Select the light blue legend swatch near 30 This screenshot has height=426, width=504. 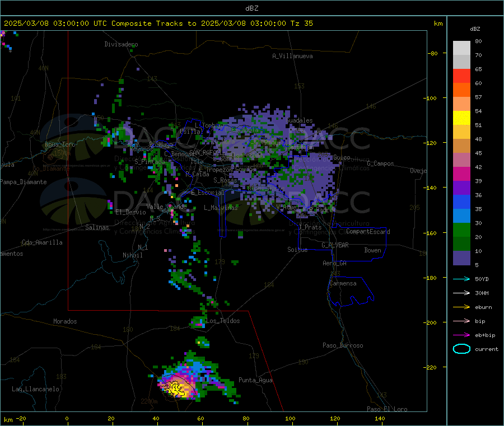tap(461, 216)
